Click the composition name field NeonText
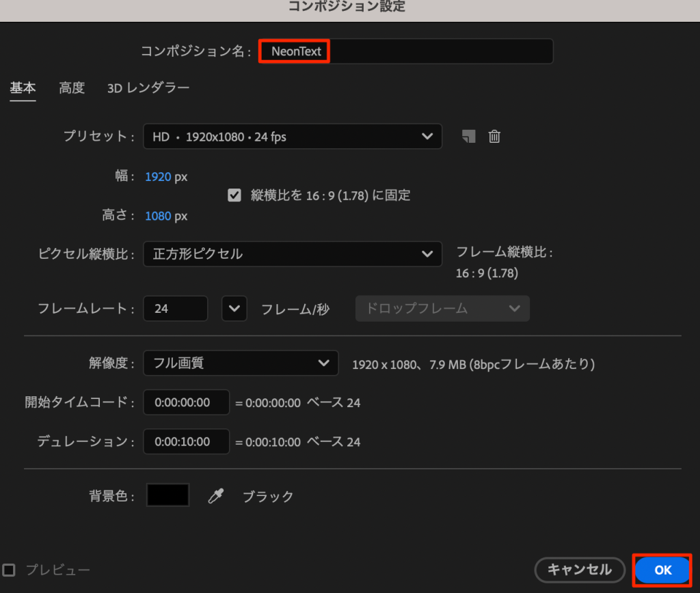 tap(405, 52)
